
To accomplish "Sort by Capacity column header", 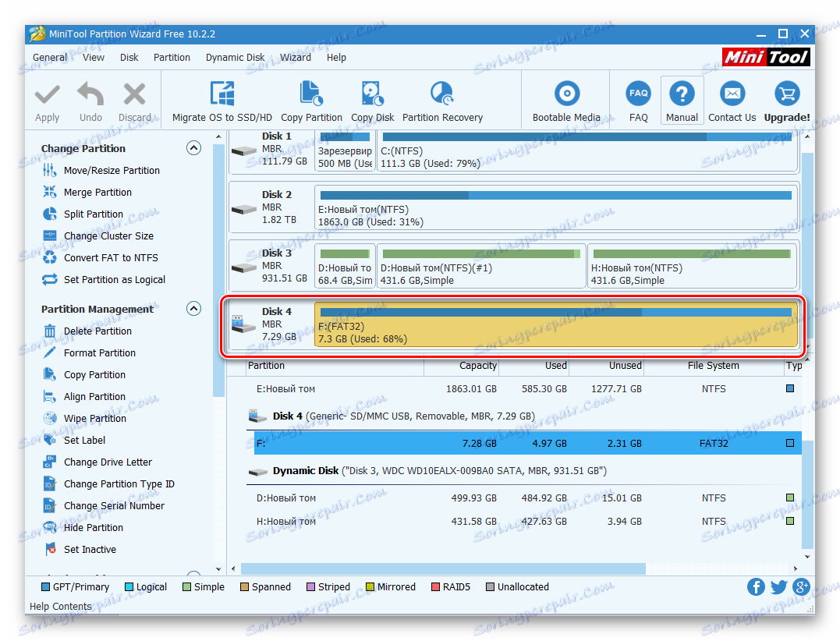I will point(461,366).
